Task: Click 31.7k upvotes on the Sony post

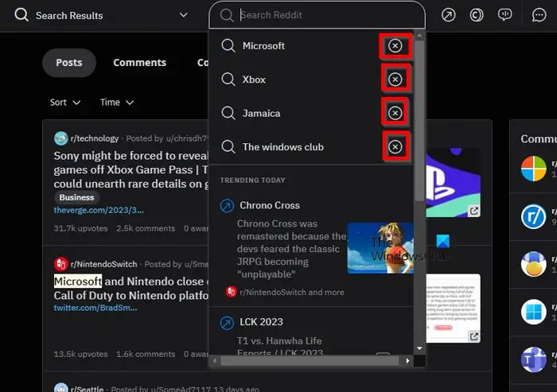Action: [80, 228]
